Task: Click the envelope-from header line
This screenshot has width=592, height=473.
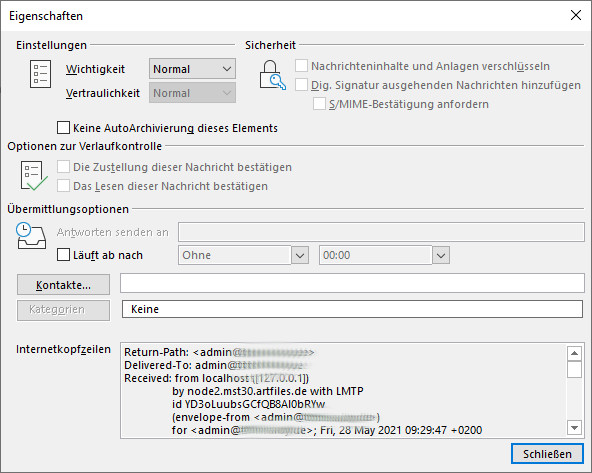Action: [276, 417]
